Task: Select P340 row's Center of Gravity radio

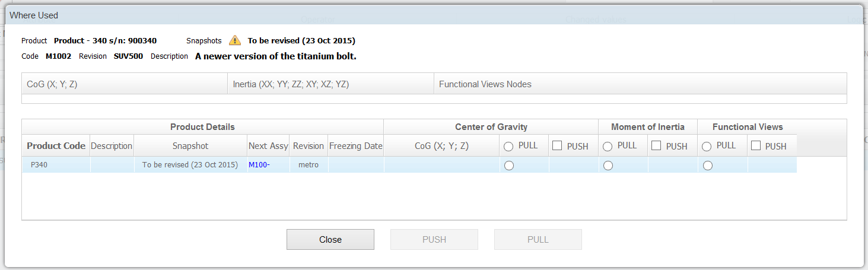Action: pos(508,166)
